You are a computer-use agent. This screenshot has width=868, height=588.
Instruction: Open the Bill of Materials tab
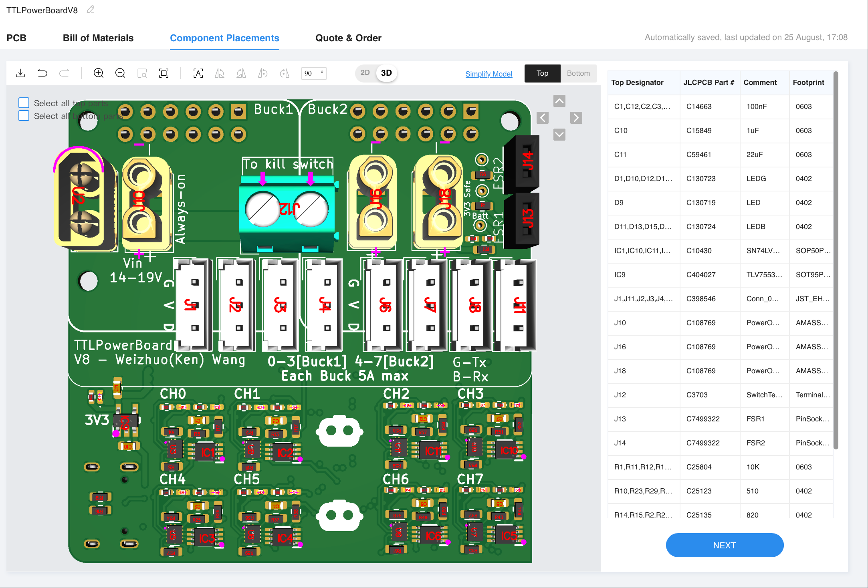98,38
